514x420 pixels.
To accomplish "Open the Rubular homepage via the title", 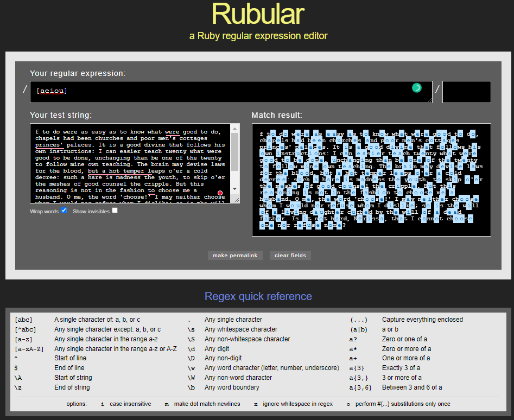I will tap(258, 15).
